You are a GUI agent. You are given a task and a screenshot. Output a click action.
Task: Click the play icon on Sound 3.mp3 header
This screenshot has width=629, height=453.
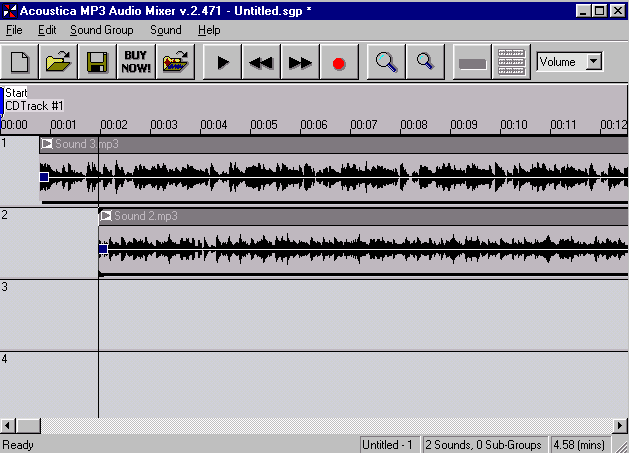click(x=47, y=144)
